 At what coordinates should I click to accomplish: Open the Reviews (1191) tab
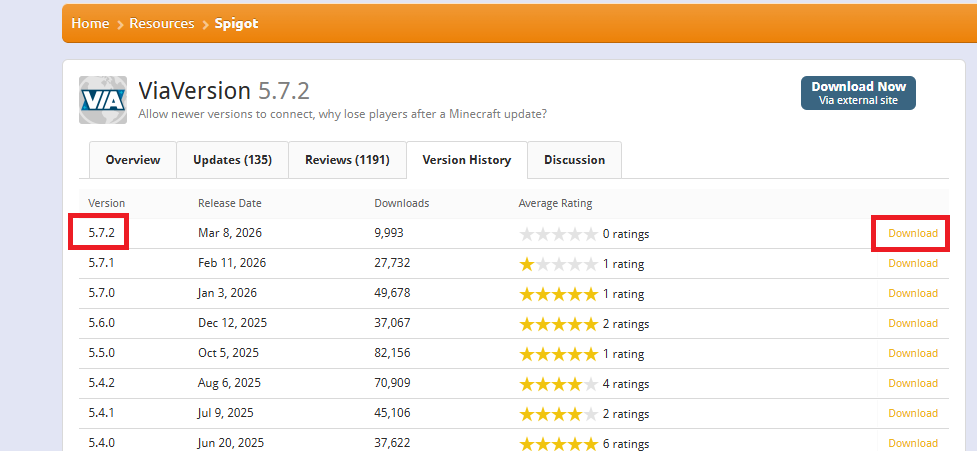(x=347, y=160)
